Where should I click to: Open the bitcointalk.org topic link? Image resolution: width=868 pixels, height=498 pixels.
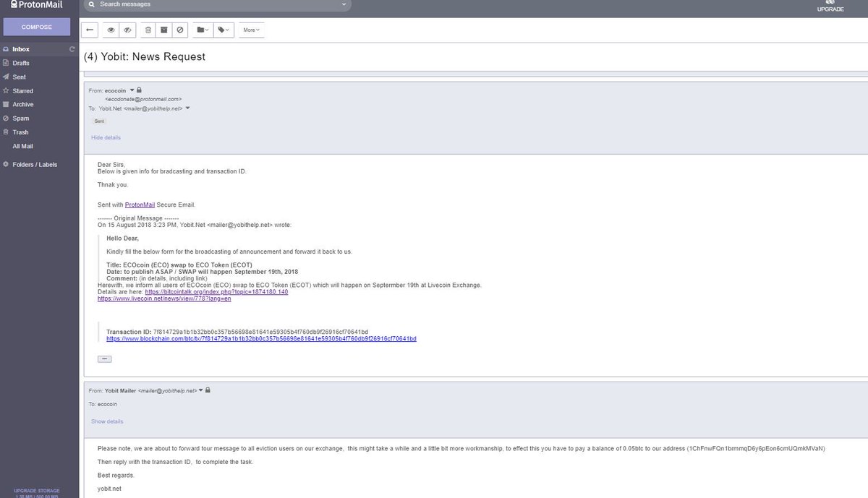click(x=216, y=291)
